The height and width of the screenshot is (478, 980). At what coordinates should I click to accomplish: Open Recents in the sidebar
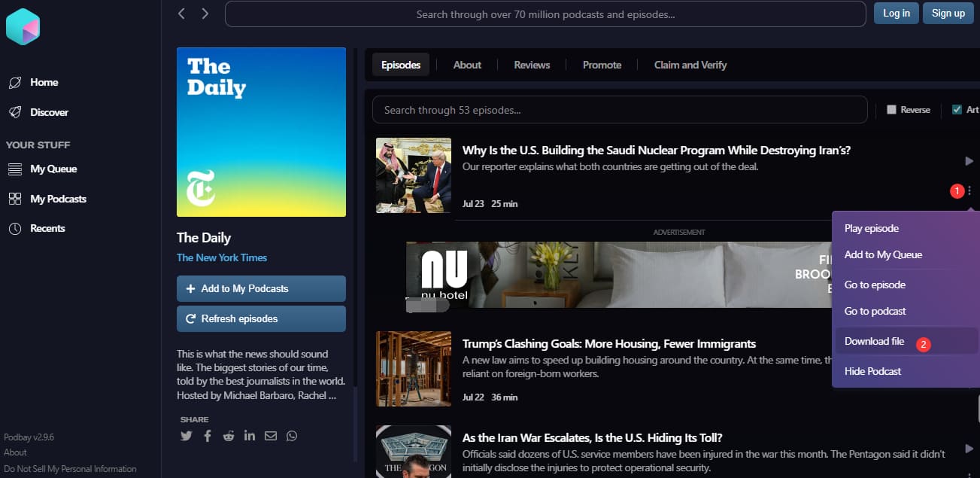(47, 228)
